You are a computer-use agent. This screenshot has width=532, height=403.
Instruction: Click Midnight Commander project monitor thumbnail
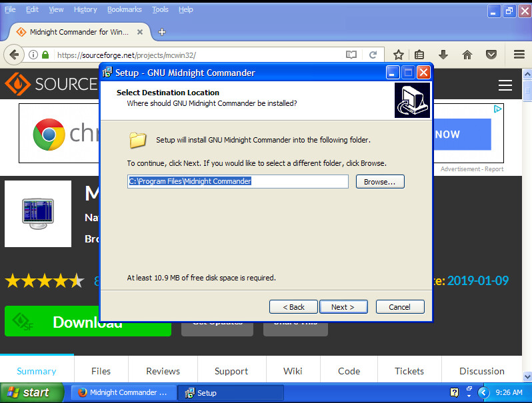coord(37,214)
